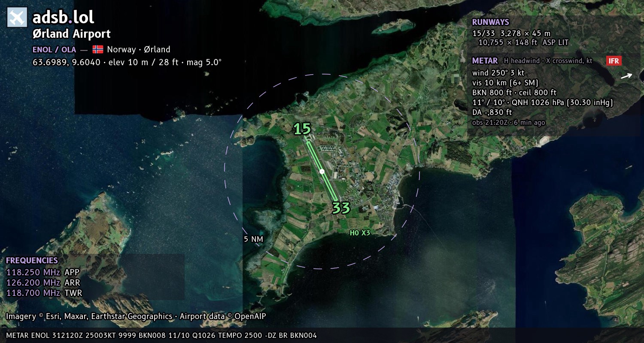Click the green runway 15/33 strip
This screenshot has width=644, height=343.
[x=322, y=171]
